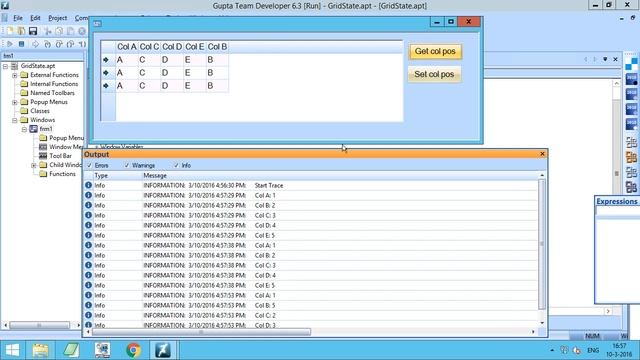Open the Edit menu
640x360 pixels.
35,18
